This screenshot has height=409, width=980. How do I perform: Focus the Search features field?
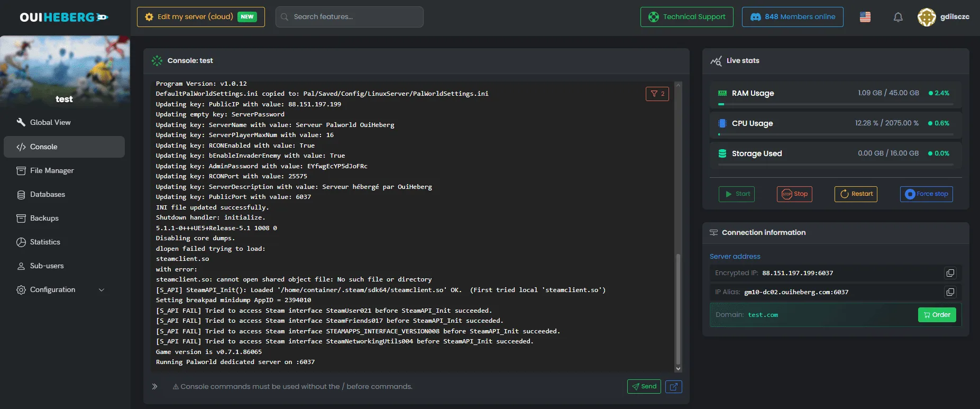pyautogui.click(x=350, y=17)
